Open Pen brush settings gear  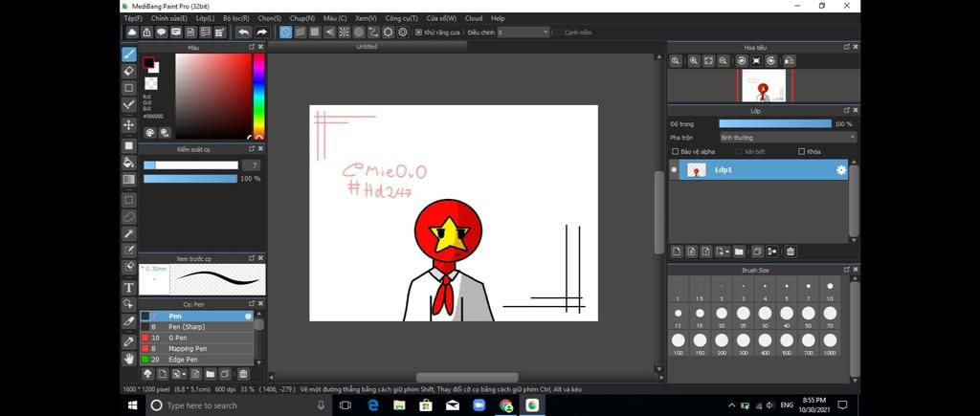pyautogui.click(x=248, y=316)
